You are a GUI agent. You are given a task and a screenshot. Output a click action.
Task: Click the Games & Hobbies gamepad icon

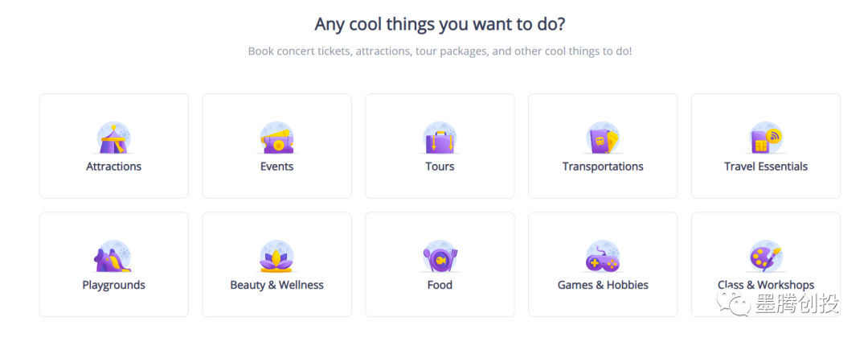[603, 257]
